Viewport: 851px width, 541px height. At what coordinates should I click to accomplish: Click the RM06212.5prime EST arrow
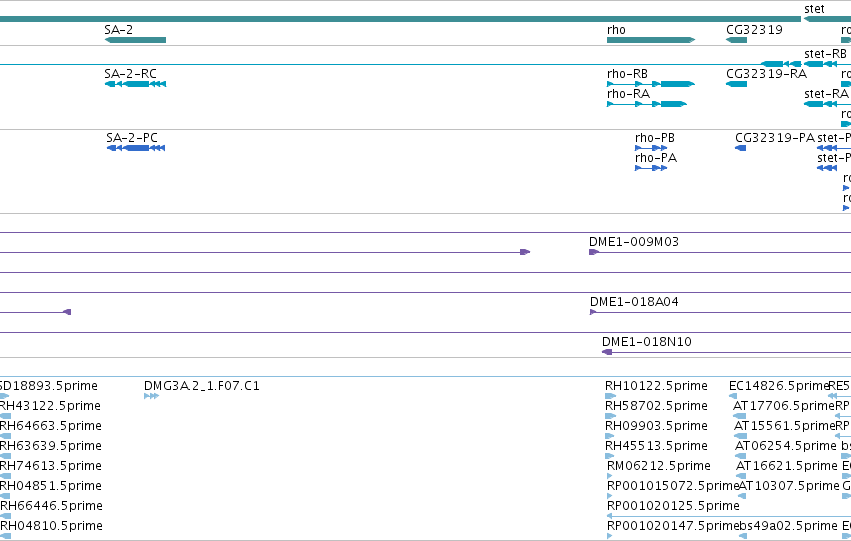click(x=609, y=476)
